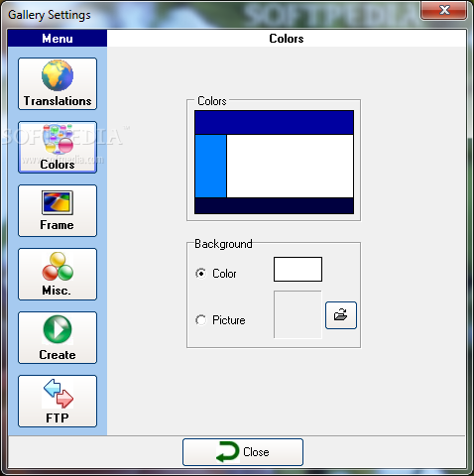The height and width of the screenshot is (476, 474).
Task: Open the Frame settings section
Action: [58, 210]
